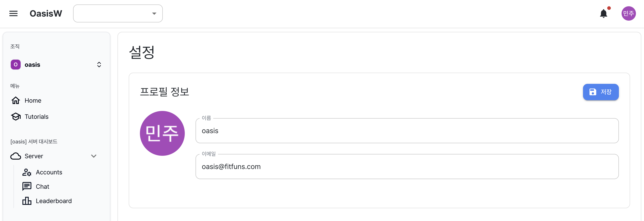Open the oasis organization switcher
This screenshot has width=644, height=221.
tap(56, 65)
